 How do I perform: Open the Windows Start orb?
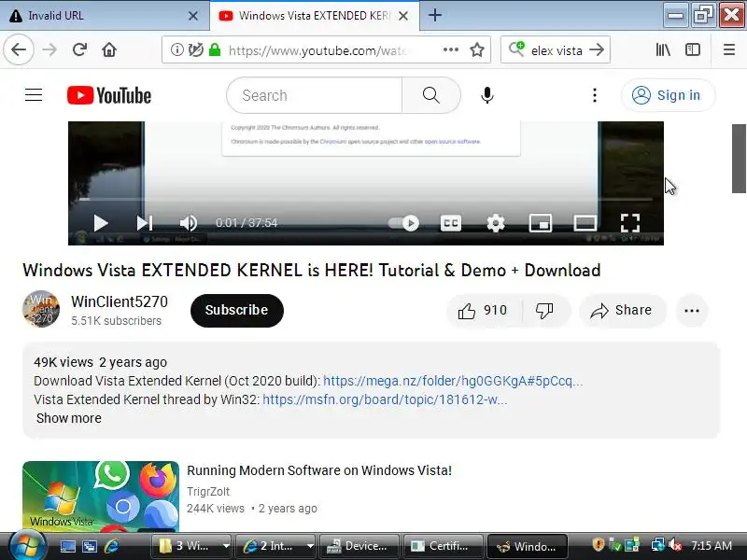[27, 546]
